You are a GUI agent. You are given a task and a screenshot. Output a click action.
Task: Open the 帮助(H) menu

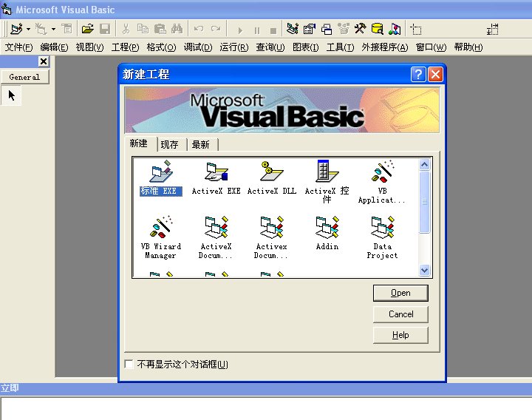click(x=468, y=47)
